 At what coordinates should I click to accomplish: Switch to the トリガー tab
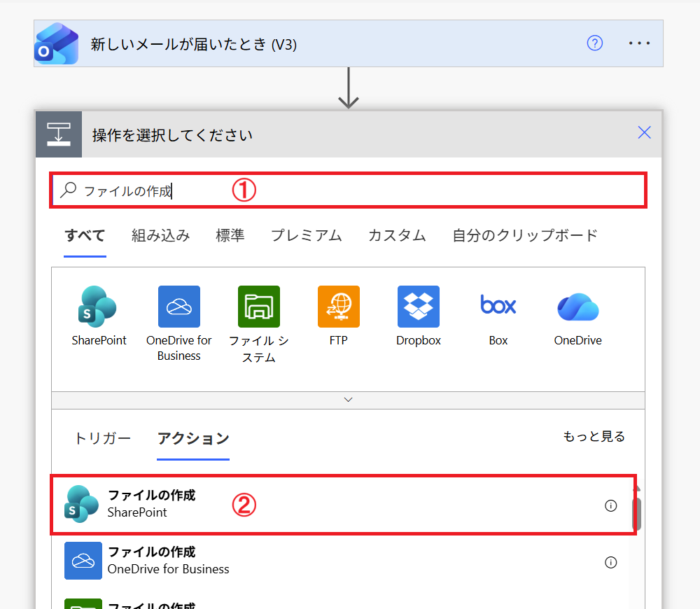[102, 438]
